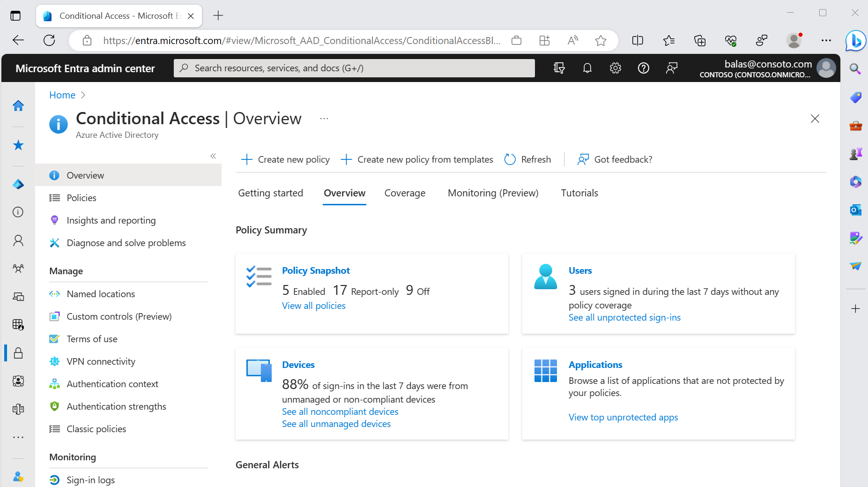Screen dimensions: 868x487
Task: Open Diagnose and solve problems
Action: pos(128,243)
